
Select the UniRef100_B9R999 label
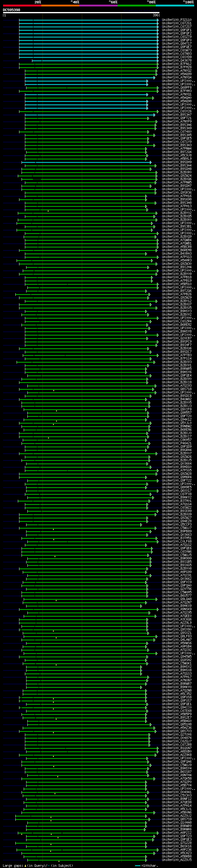tap(176, 558)
